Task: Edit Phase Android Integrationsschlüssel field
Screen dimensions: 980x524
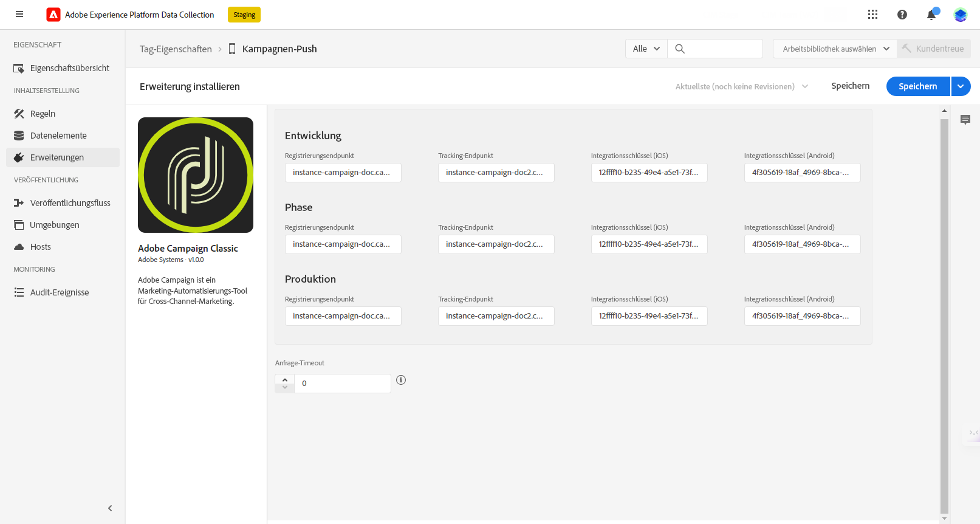Action: [803, 244]
